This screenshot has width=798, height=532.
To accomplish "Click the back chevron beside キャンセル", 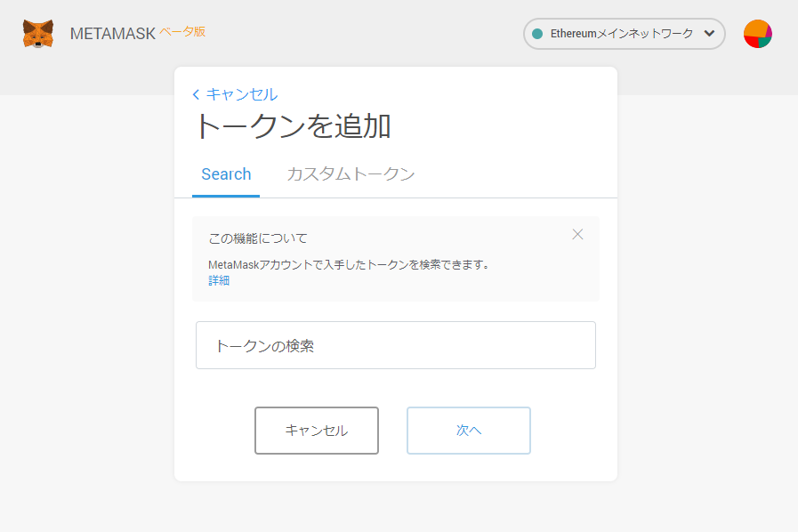I will click(197, 94).
